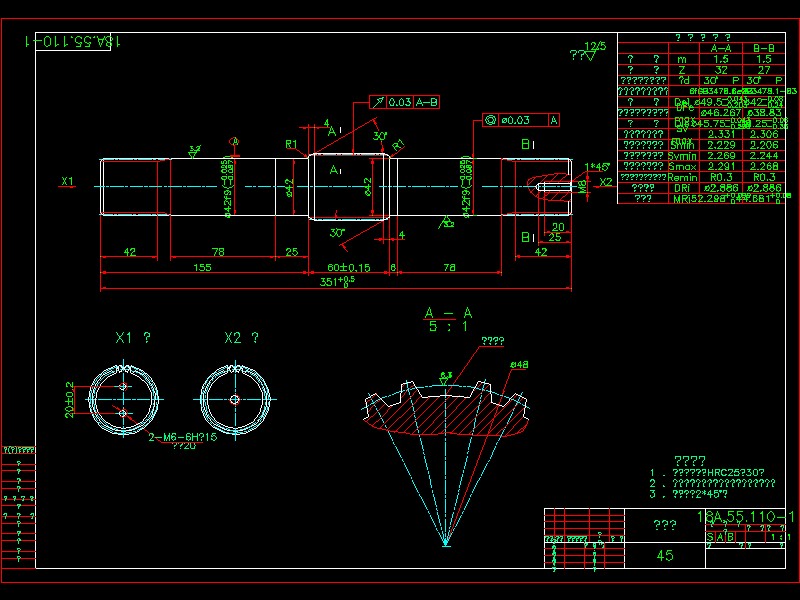The image size is (800, 600).
Task: Select the Smax row label in table
Action: 682,166
